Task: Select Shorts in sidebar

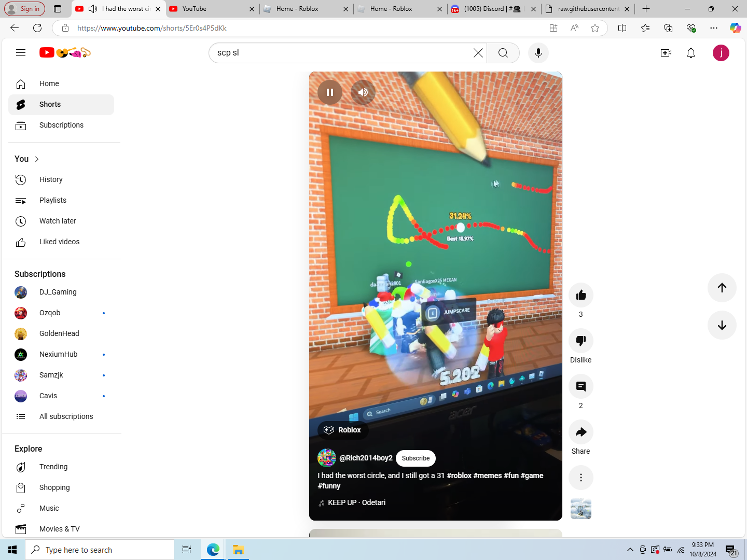Action: pos(61,104)
